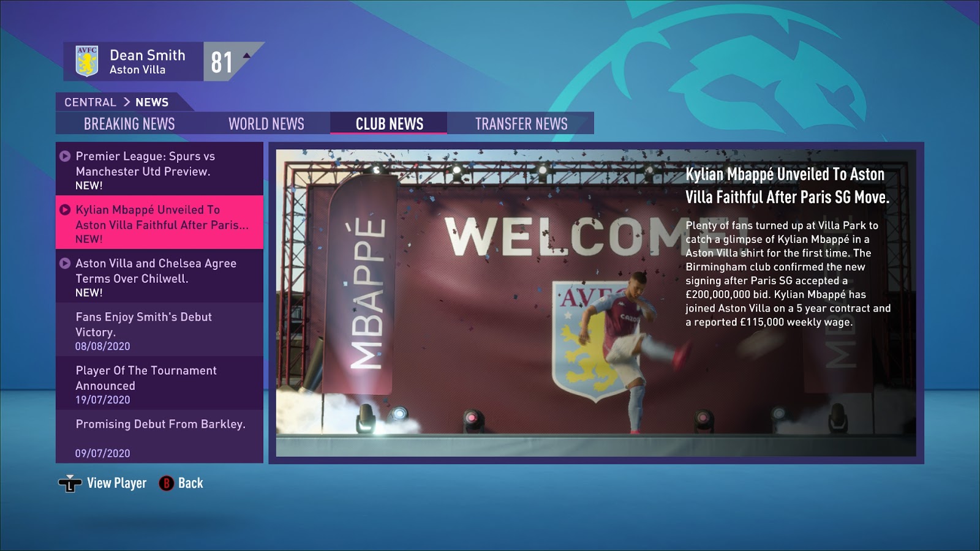Image resolution: width=980 pixels, height=551 pixels.
Task: Click the unread marker beside Chilwell terms story
Action: 65,263
